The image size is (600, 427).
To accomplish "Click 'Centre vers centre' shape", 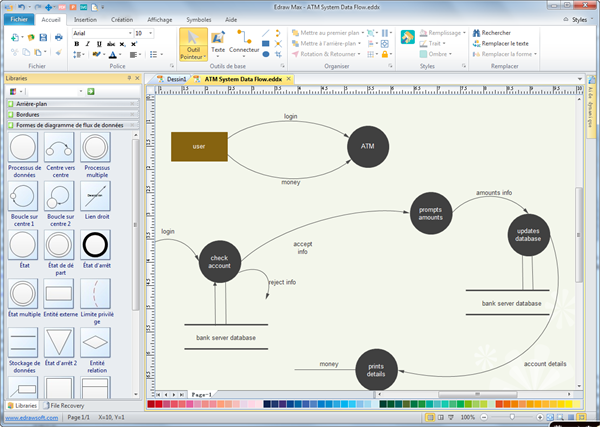I will point(60,148).
